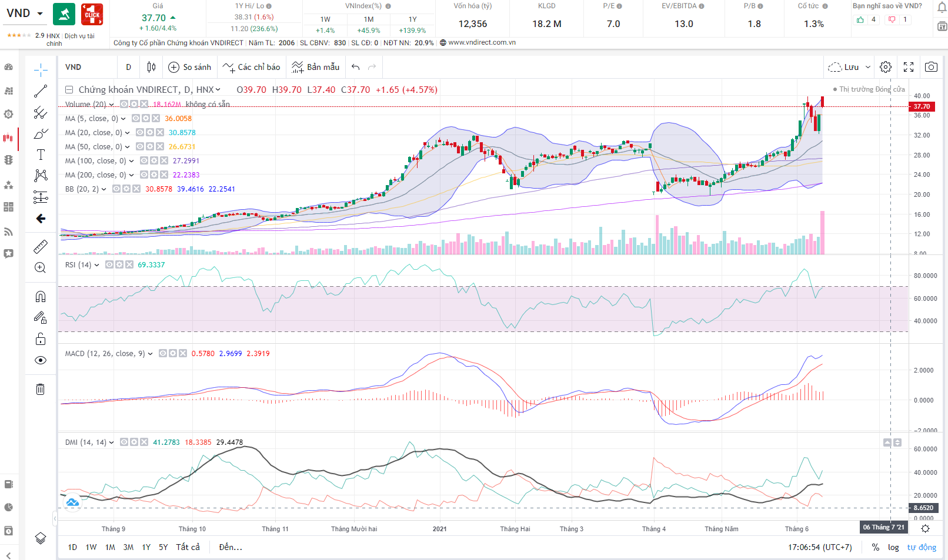Screen dimensions: 948x560
Task: Switch to the 3M time range
Action: (128, 547)
